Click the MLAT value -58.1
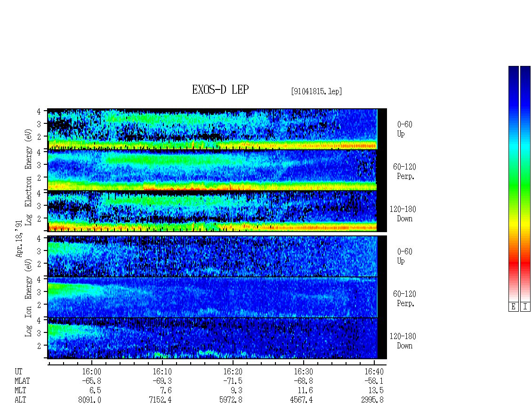 pyautogui.click(x=374, y=381)
